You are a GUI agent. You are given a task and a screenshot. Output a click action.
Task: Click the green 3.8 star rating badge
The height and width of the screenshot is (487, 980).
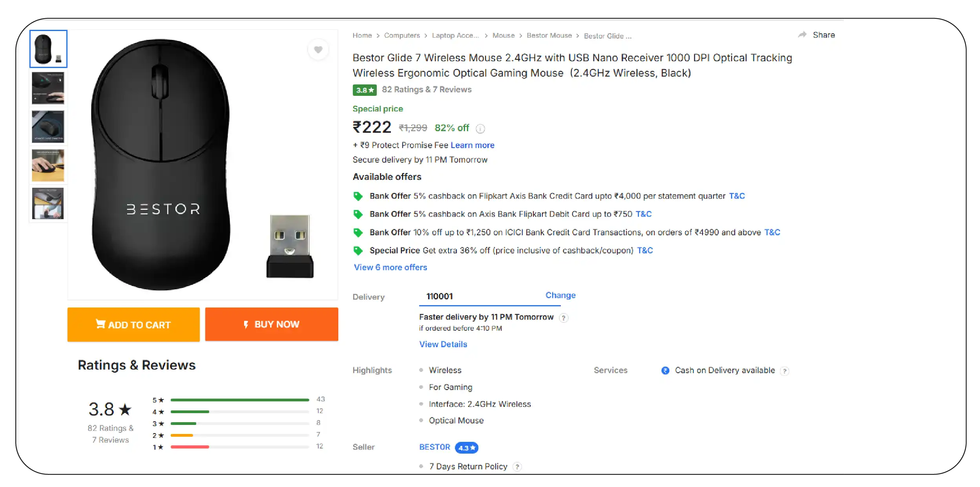364,90
